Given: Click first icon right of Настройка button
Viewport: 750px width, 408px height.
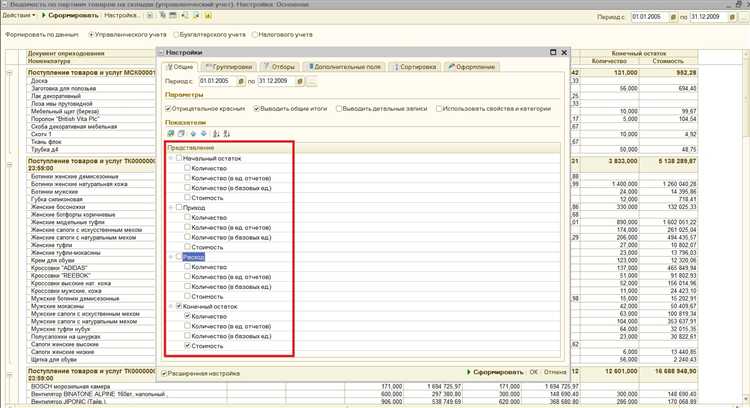Looking at the screenshot, I should [150, 16].
